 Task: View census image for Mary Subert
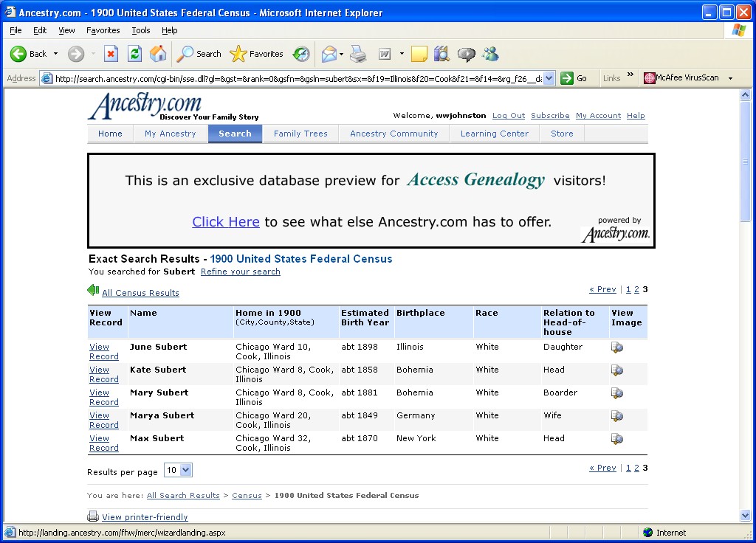617,393
